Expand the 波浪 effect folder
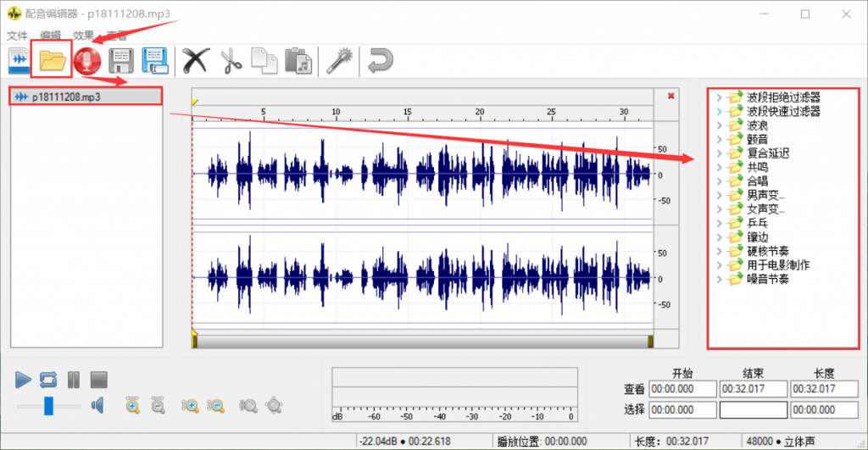The width and height of the screenshot is (868, 450). click(719, 125)
